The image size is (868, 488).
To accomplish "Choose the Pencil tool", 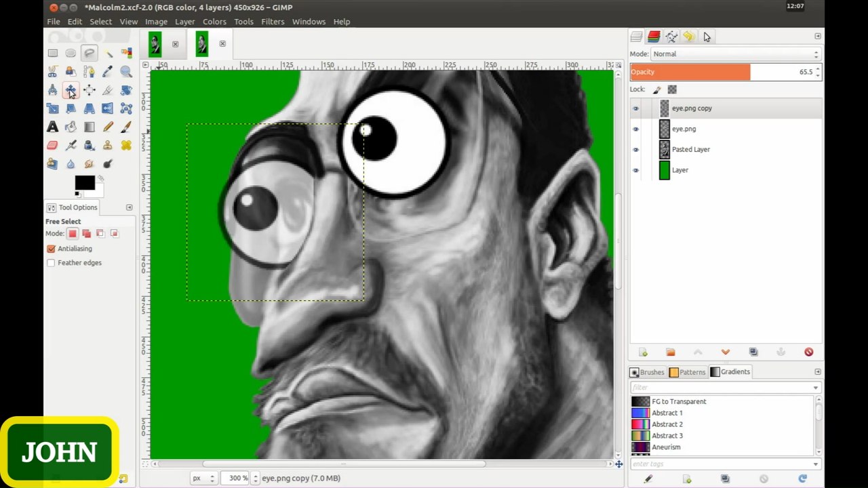I will click(107, 127).
